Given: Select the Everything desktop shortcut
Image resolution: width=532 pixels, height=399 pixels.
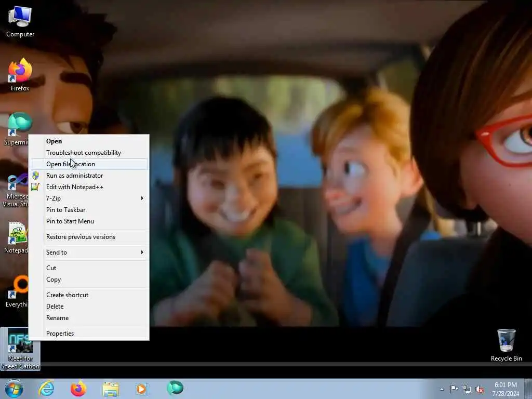Looking at the screenshot, I should (16, 291).
